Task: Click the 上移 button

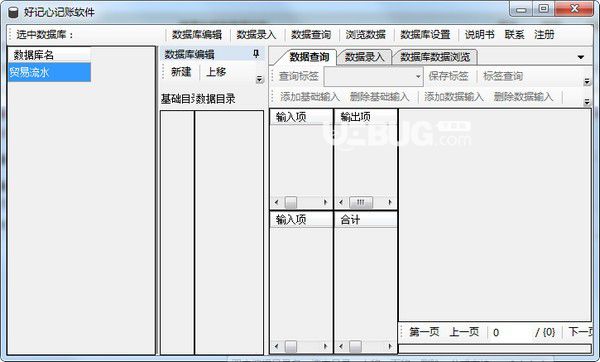Action: [216, 72]
